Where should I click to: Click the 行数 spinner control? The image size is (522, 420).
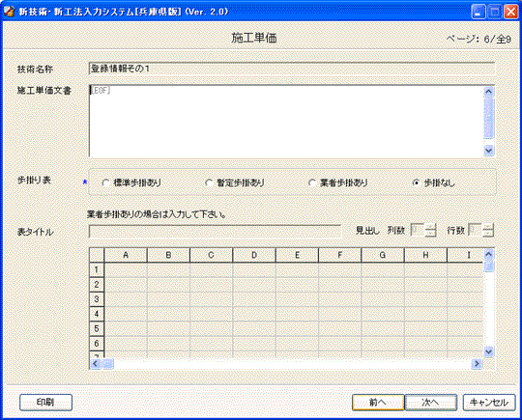(481, 230)
